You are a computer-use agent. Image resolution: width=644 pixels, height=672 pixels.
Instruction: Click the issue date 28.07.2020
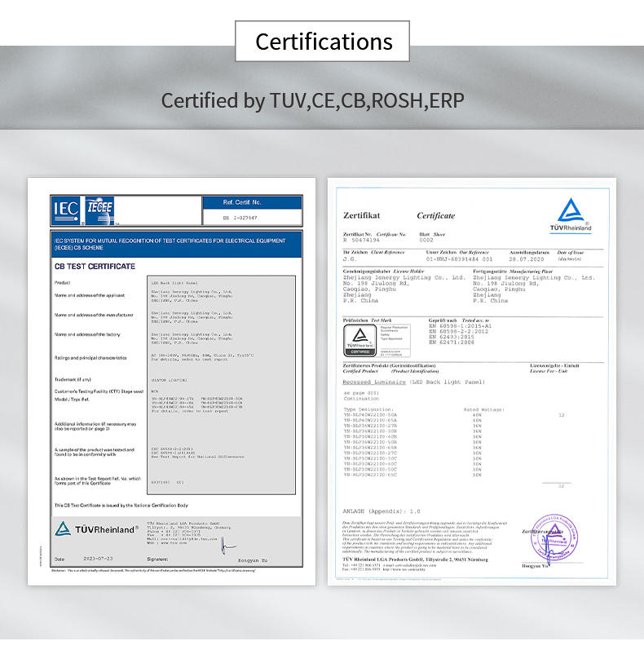click(526, 259)
